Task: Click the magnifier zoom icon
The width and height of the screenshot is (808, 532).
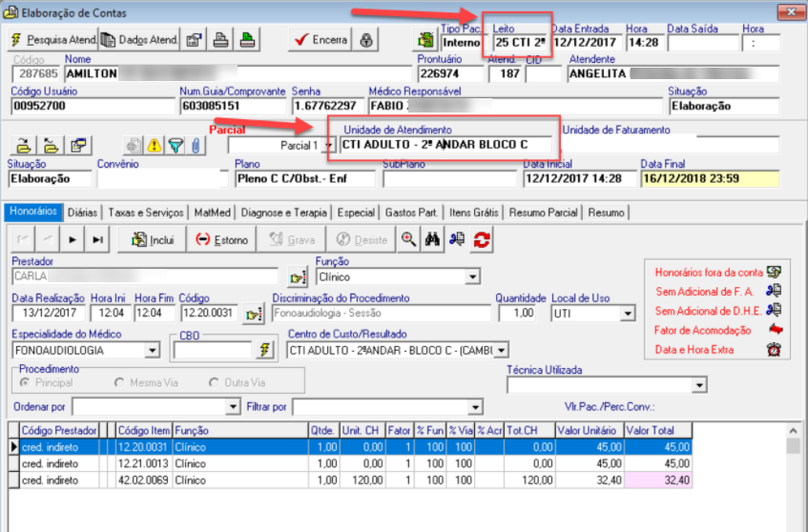Action: pyautogui.click(x=408, y=239)
